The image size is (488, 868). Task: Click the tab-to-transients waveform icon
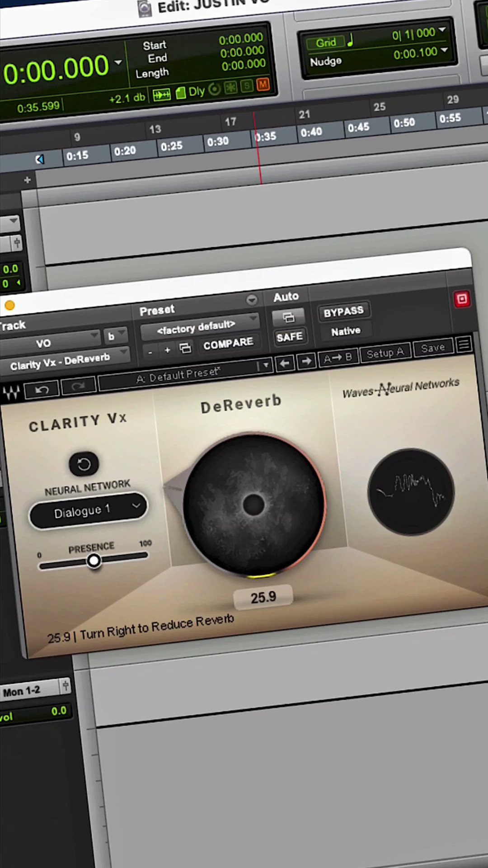[162, 95]
